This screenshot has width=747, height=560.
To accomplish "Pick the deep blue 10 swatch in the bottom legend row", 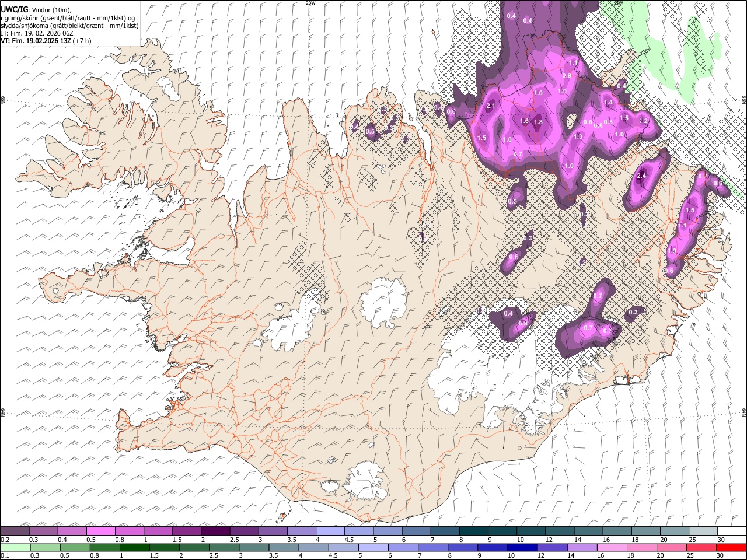I will coord(522,547).
